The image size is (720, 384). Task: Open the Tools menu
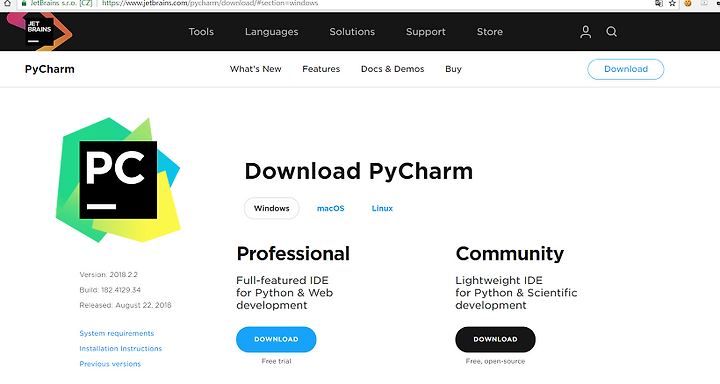click(201, 32)
